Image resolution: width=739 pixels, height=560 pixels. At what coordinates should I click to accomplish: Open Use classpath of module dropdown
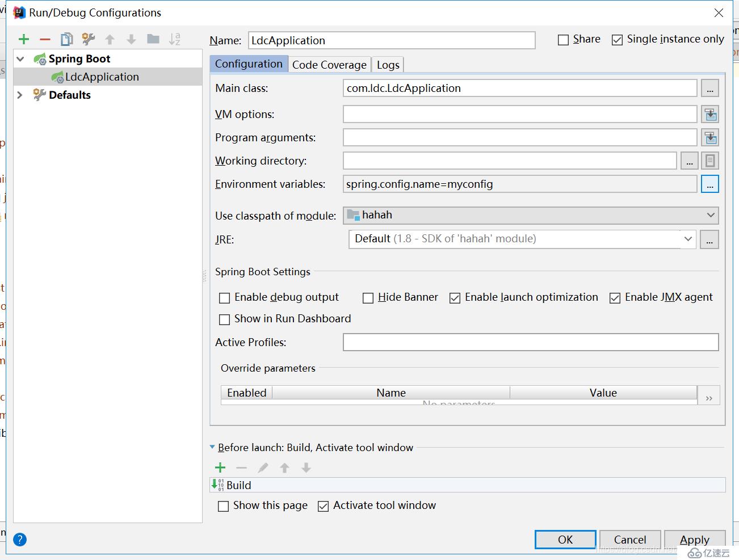coord(531,215)
